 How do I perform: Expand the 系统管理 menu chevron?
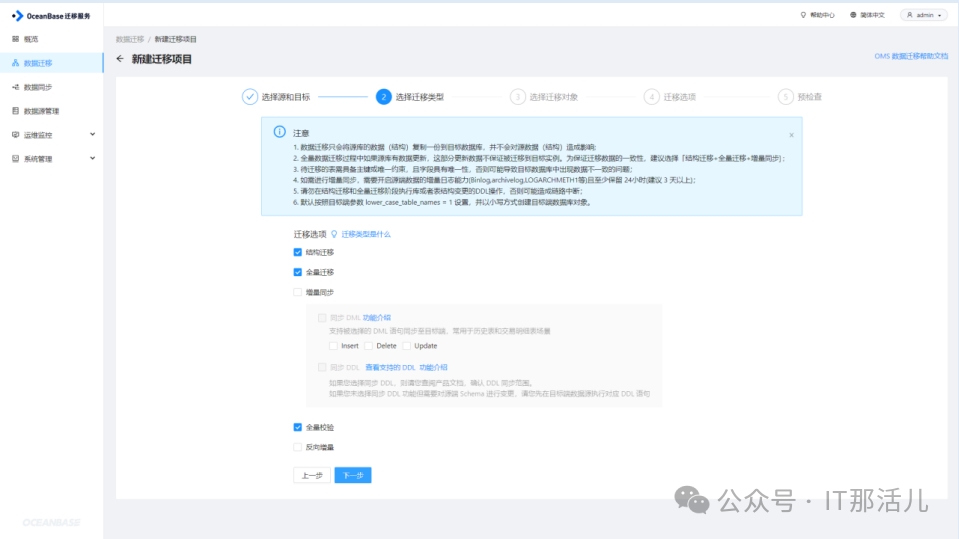[x=92, y=158]
